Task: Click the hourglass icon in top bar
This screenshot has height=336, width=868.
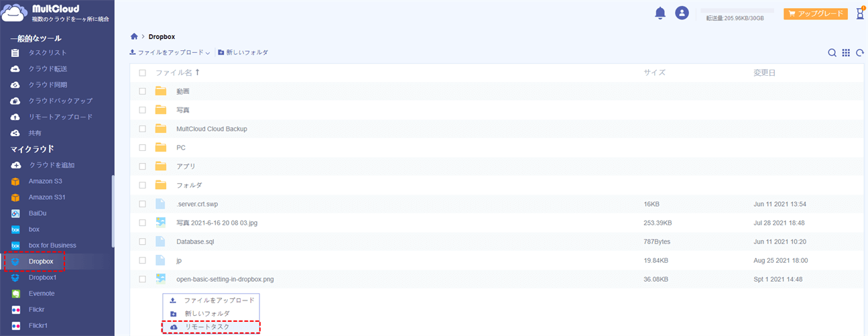Action: (860, 13)
